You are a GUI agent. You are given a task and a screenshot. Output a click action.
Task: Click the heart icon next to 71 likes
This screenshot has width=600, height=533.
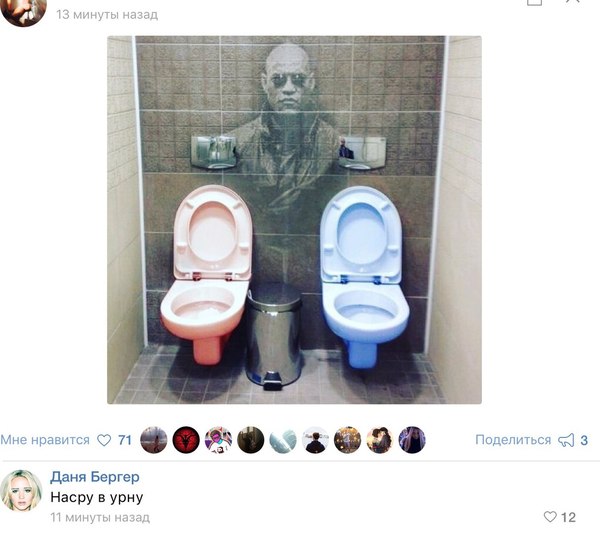104,440
